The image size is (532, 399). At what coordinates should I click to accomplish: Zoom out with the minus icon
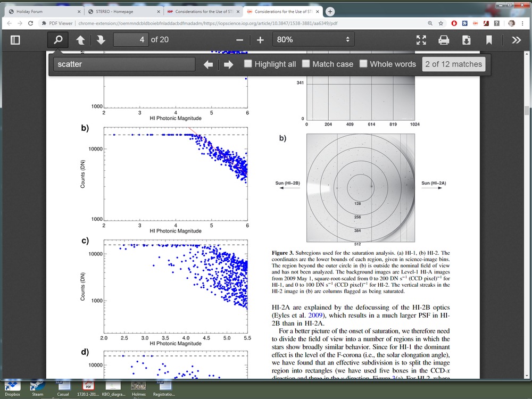[239, 40]
